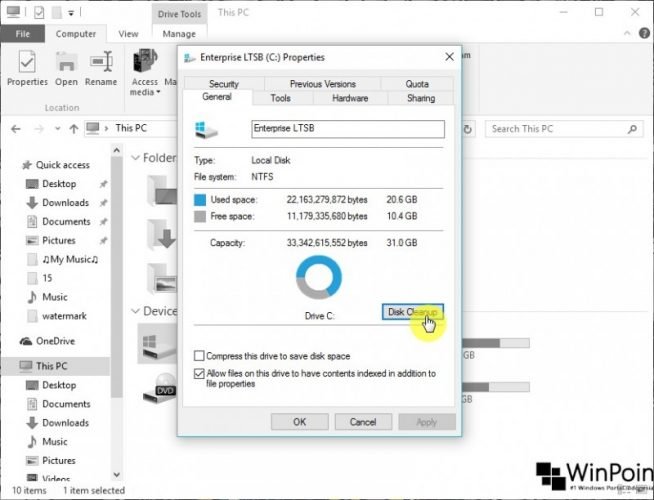Image resolution: width=654 pixels, height=500 pixels.
Task: Go up one folder level arrow
Action: [74, 129]
